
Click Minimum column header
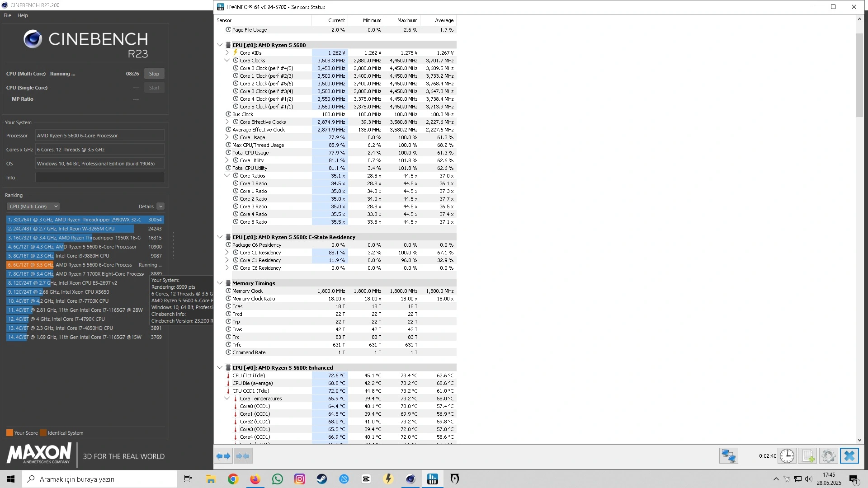tap(366, 20)
